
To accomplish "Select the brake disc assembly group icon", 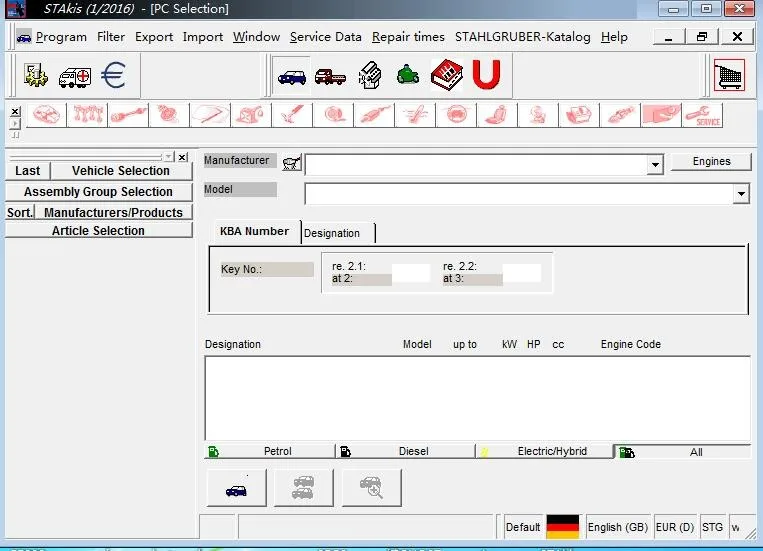I will 333,115.
